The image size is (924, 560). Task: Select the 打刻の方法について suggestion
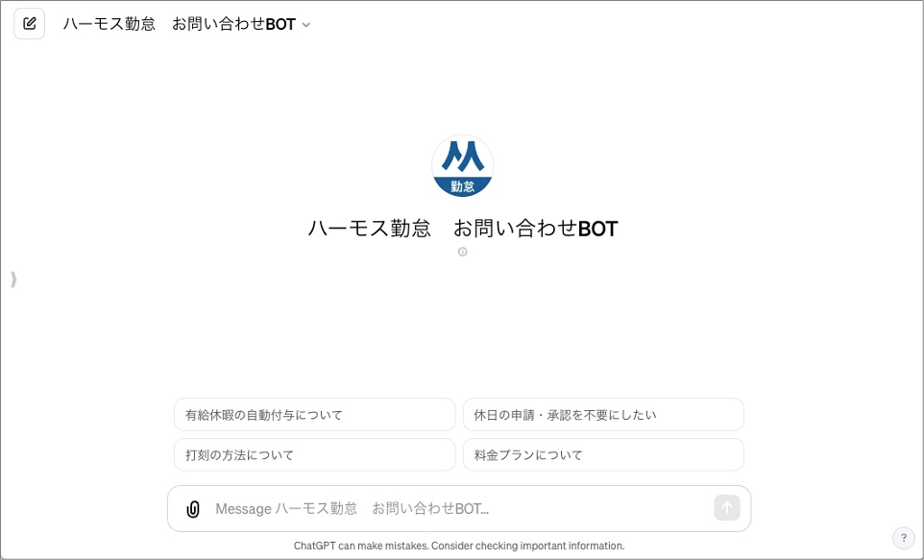[315, 454]
